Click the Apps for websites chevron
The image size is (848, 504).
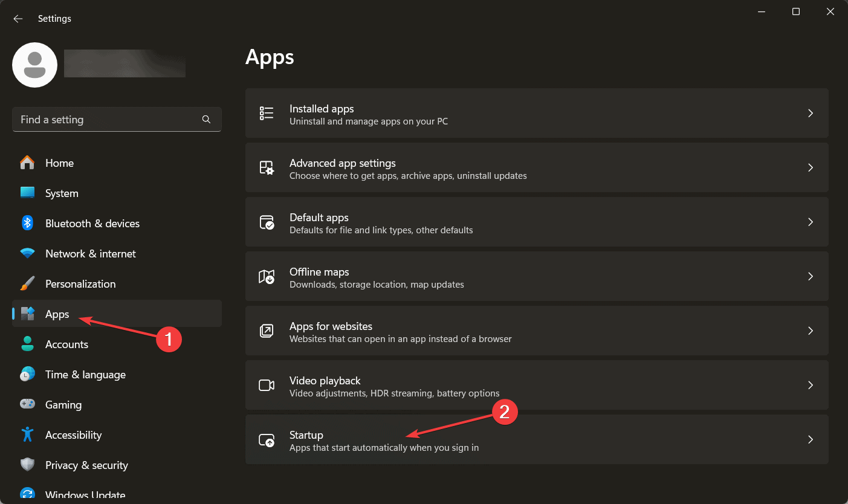tap(811, 331)
